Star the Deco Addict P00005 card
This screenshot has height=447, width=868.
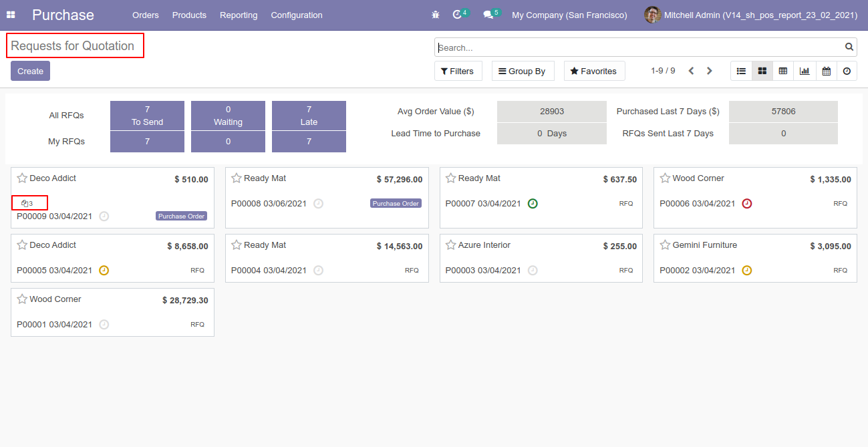pyautogui.click(x=22, y=245)
